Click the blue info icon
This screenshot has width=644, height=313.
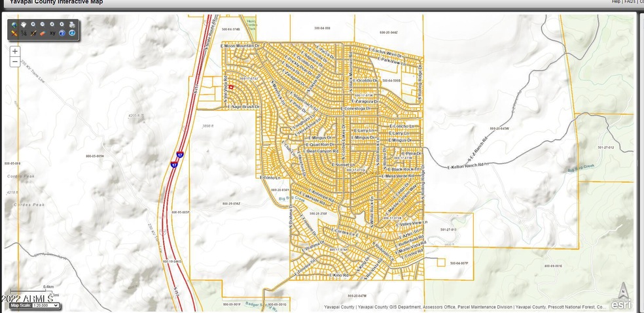pyautogui.click(x=72, y=33)
